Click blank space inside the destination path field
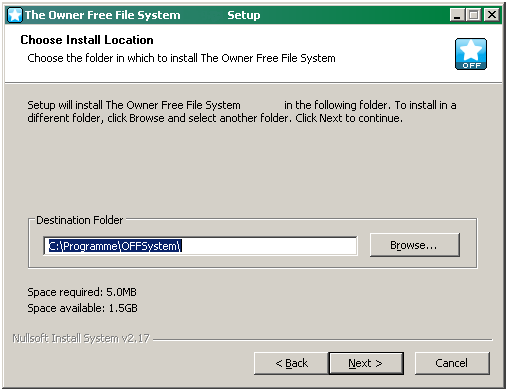 pos(268,246)
